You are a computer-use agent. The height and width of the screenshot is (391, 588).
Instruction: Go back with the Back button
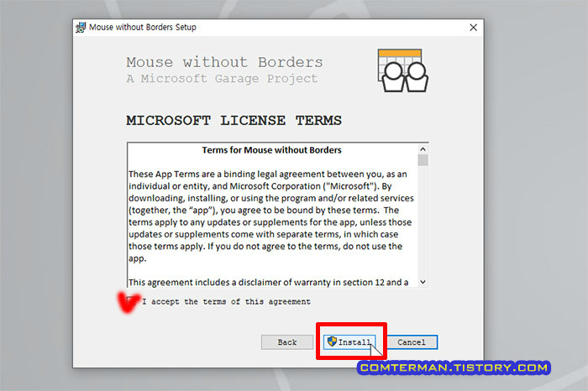coord(287,342)
